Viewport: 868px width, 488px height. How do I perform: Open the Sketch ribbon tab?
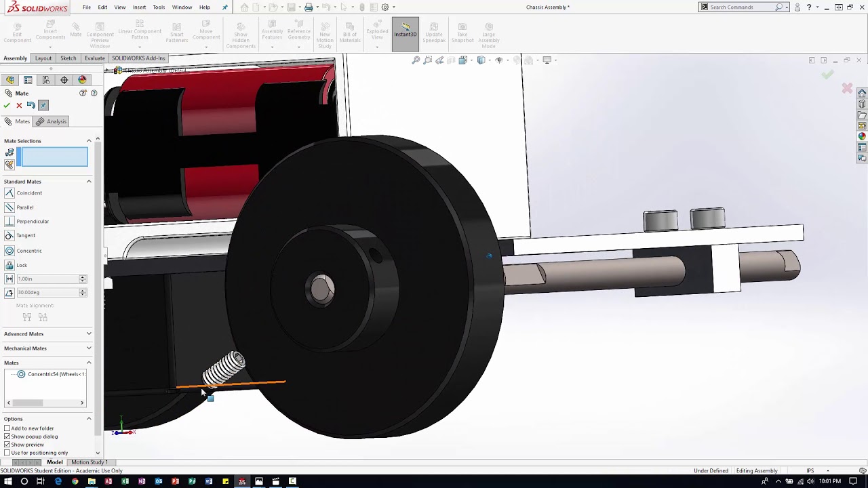pyautogui.click(x=68, y=58)
